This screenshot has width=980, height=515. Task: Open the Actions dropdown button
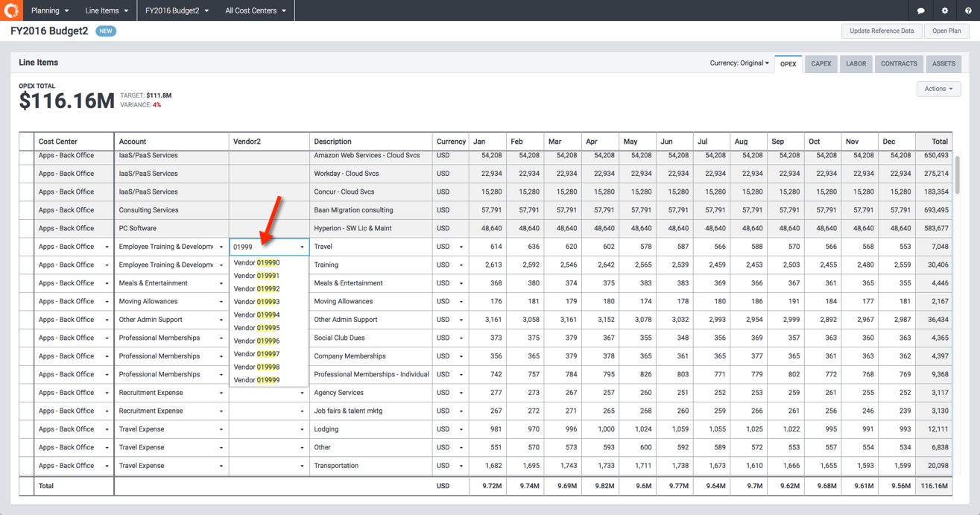tap(938, 89)
